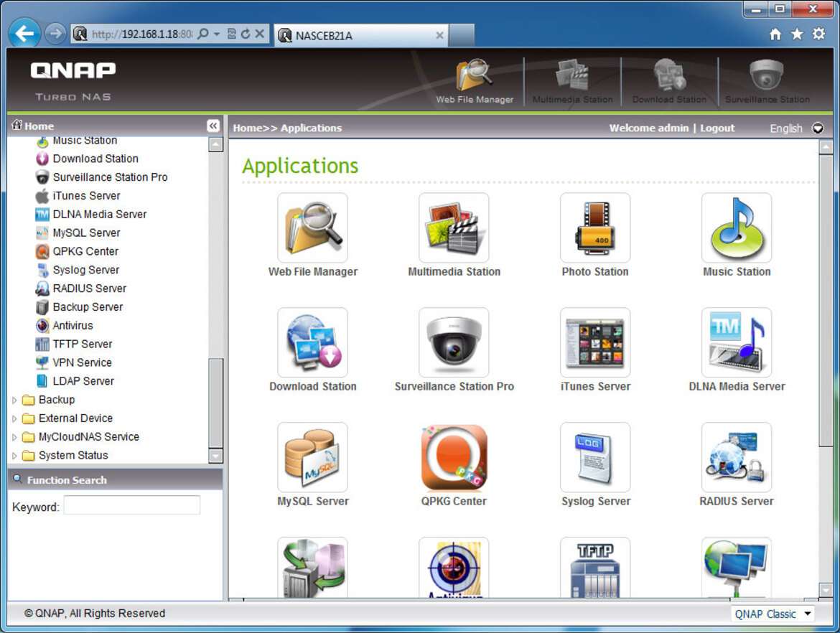Open the MySQL Server icon in the grid
This screenshot has width=840, height=633.
[x=313, y=457]
